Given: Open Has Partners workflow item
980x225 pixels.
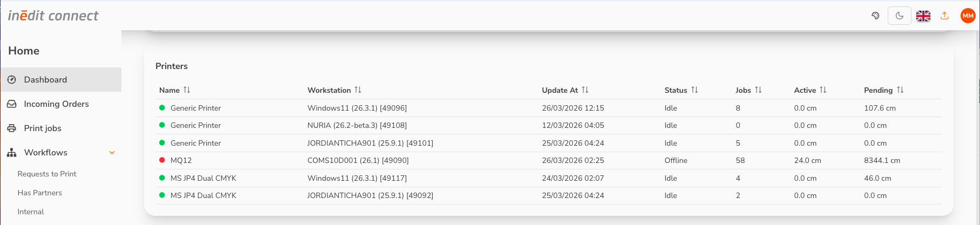Looking at the screenshot, I should (x=39, y=193).
